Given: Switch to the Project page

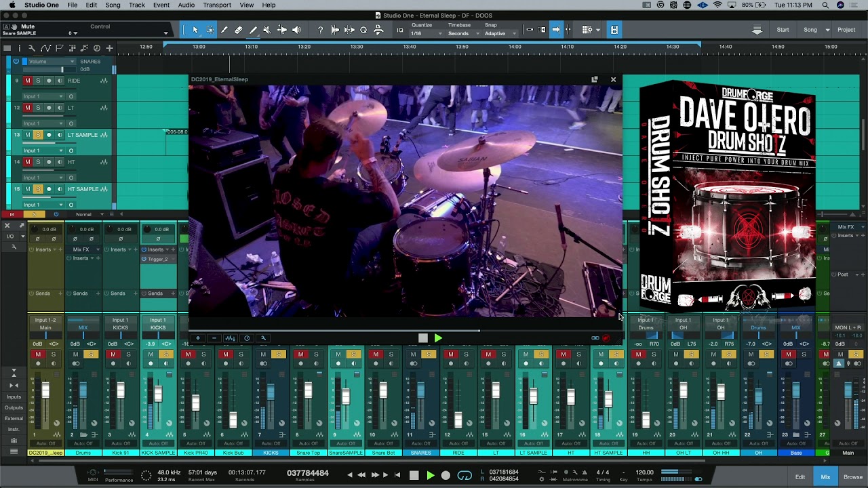Looking at the screenshot, I should pyautogui.click(x=846, y=30).
